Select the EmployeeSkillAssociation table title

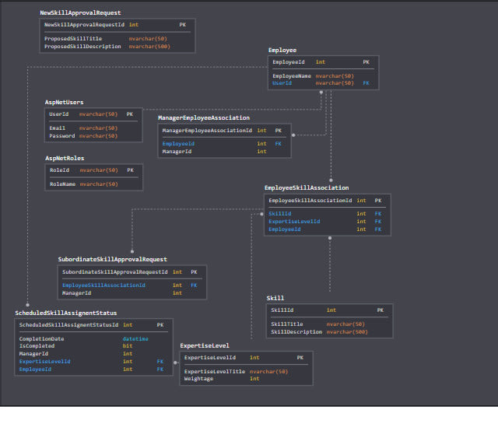point(307,188)
